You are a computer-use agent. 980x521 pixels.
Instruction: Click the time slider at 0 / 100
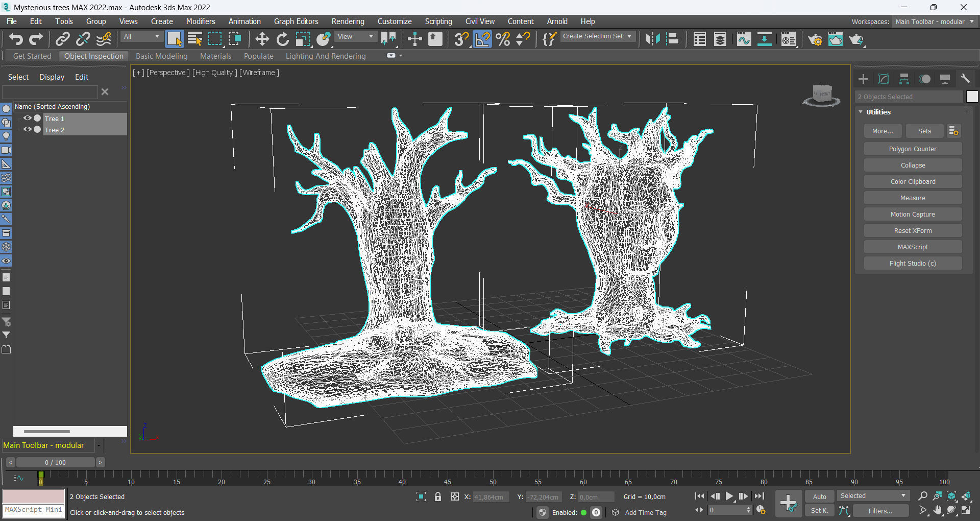[55, 462]
